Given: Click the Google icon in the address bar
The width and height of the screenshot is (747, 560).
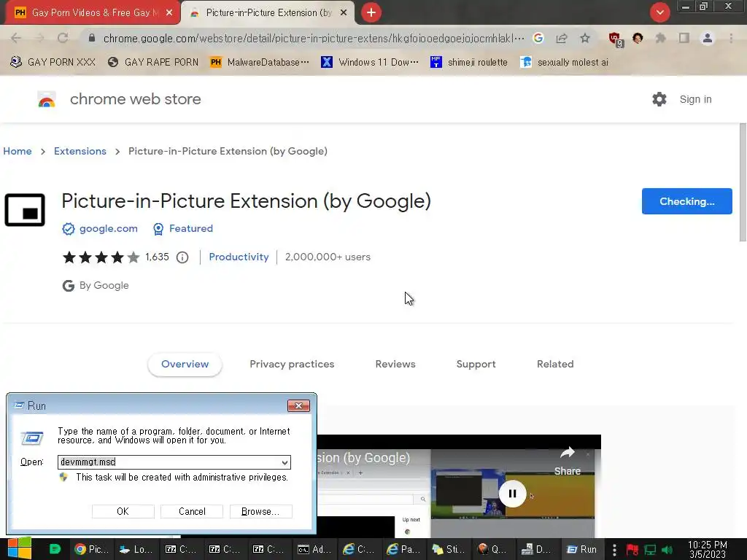Looking at the screenshot, I should coord(538,38).
